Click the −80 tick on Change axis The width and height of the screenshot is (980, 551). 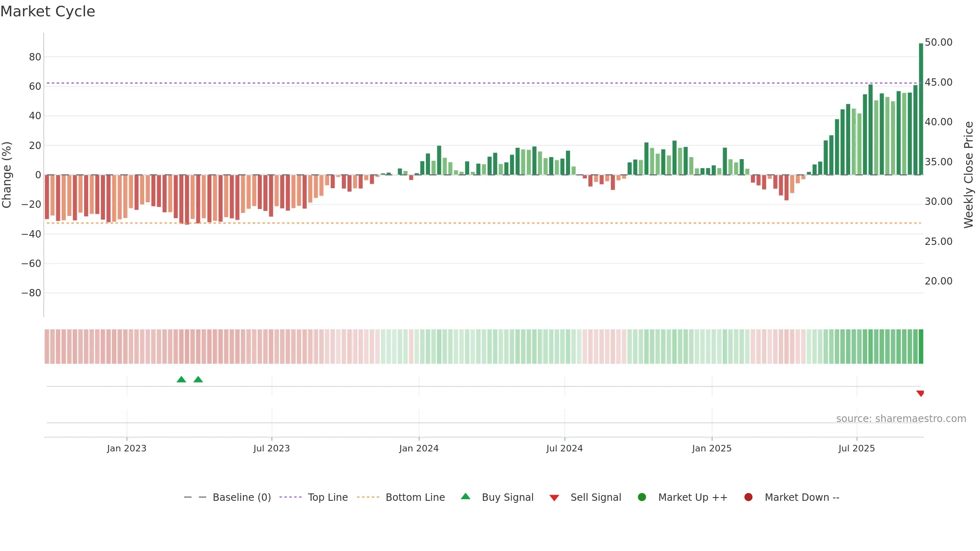tap(31, 293)
